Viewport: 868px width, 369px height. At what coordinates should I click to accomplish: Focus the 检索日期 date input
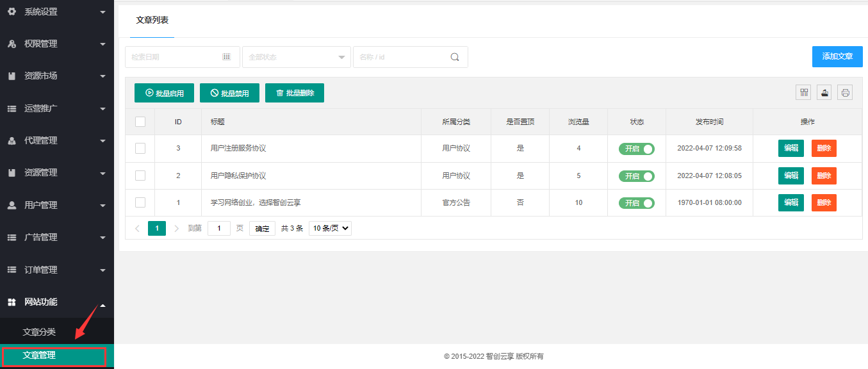(183, 56)
